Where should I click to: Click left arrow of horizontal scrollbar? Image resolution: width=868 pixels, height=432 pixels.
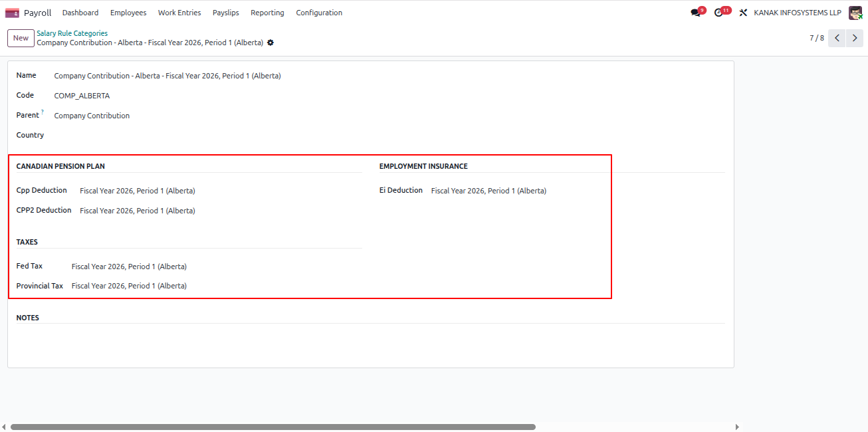tap(4, 427)
